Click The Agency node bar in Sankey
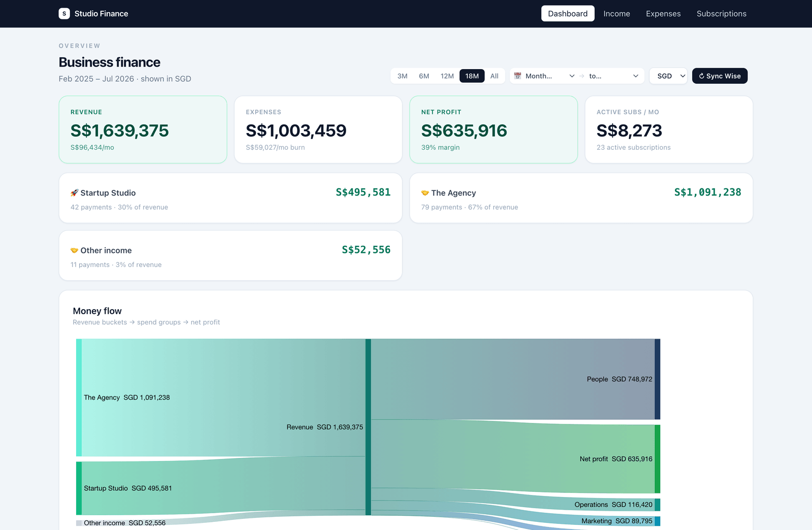This screenshot has height=530, width=812. [x=79, y=397]
